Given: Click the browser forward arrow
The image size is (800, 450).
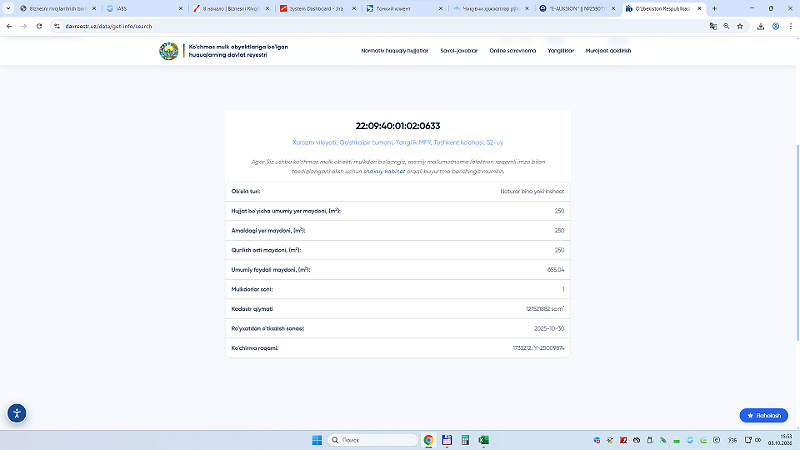Looking at the screenshot, I should click(24, 26).
